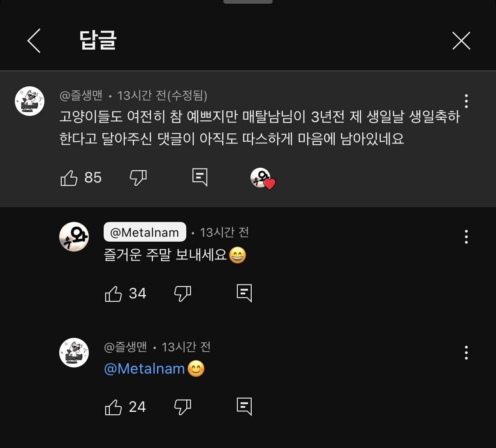496x448 pixels.
Task: Like the top comment with 85 likes
Action: [x=69, y=178]
